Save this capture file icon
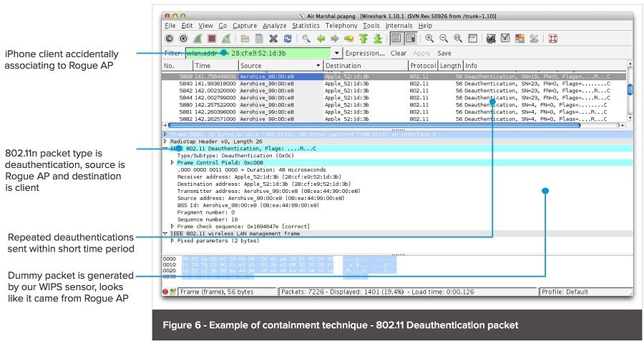 tap(259, 39)
